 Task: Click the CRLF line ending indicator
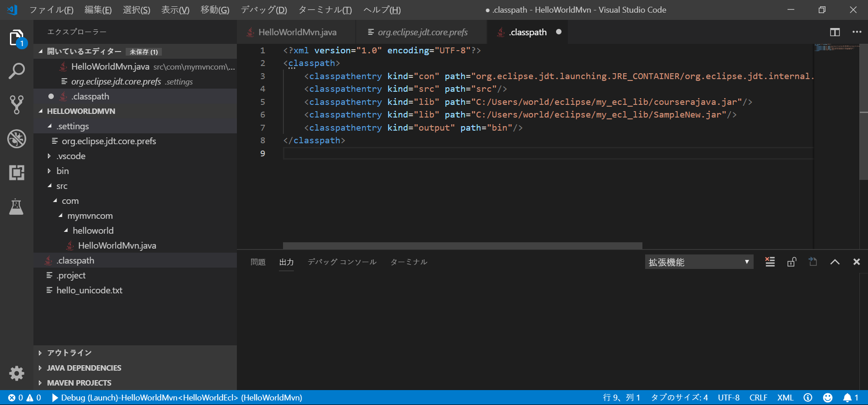[x=758, y=397]
